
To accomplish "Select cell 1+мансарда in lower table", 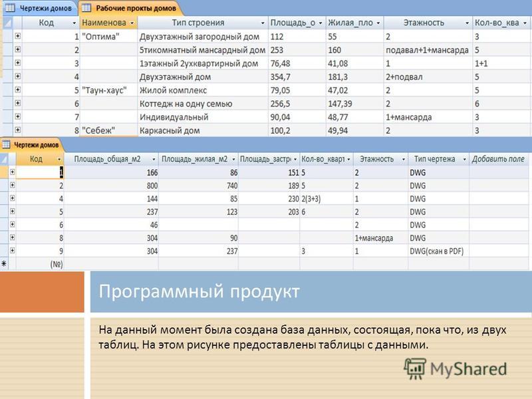I will coord(380,238).
